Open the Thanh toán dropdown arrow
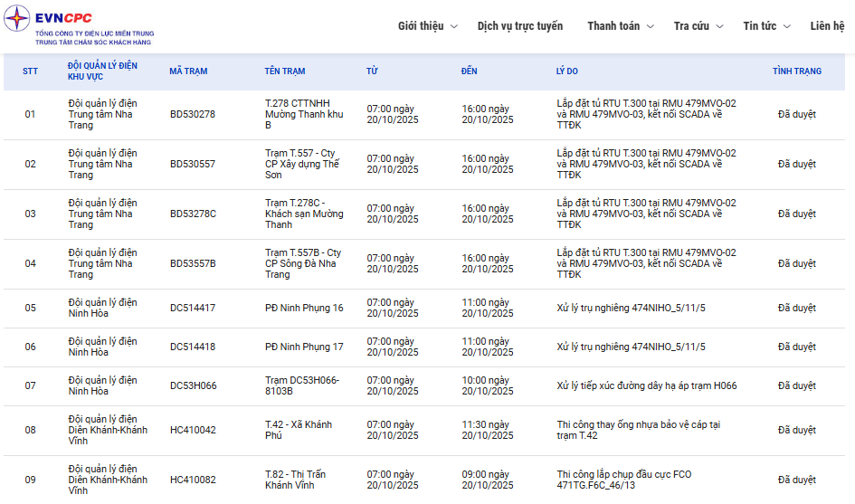 coord(650,27)
